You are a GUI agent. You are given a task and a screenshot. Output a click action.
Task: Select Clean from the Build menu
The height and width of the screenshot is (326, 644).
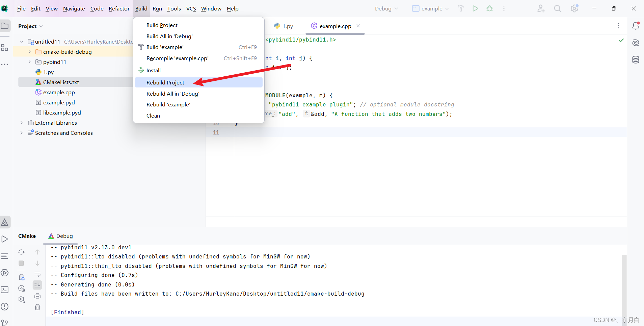[x=153, y=116]
